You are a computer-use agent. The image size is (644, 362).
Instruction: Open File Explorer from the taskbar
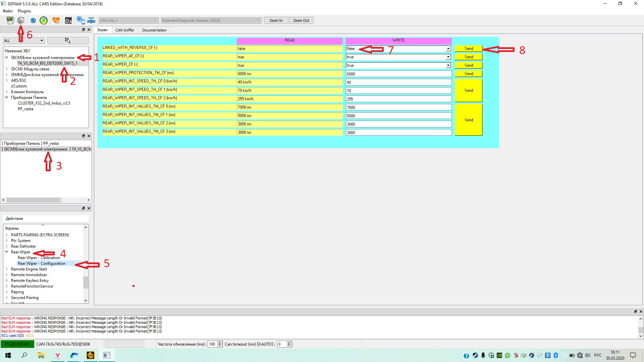point(41,355)
